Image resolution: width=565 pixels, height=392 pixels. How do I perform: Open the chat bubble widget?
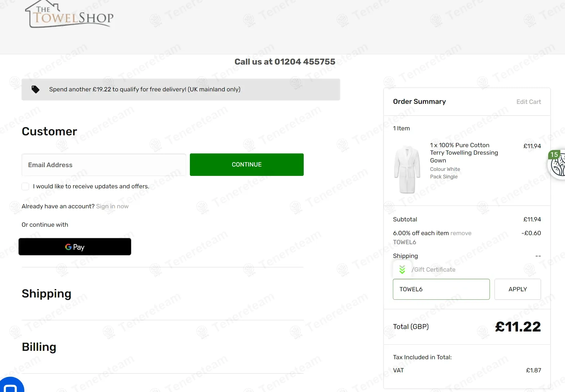click(12, 385)
